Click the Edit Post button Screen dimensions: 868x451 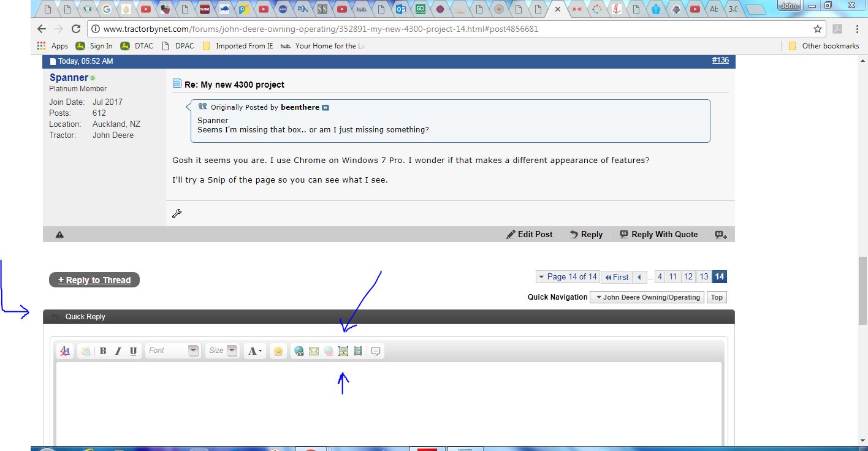tap(529, 235)
